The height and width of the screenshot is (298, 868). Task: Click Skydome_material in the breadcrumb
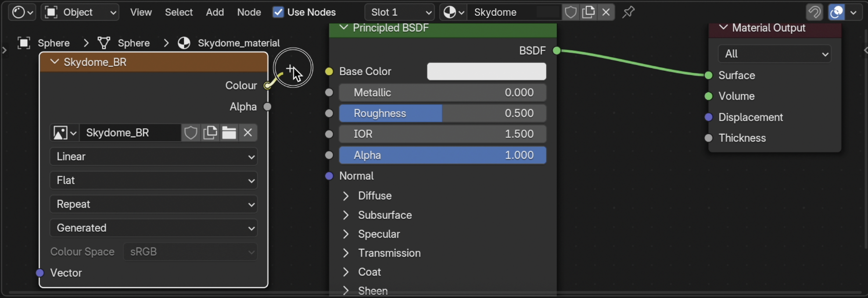(238, 43)
